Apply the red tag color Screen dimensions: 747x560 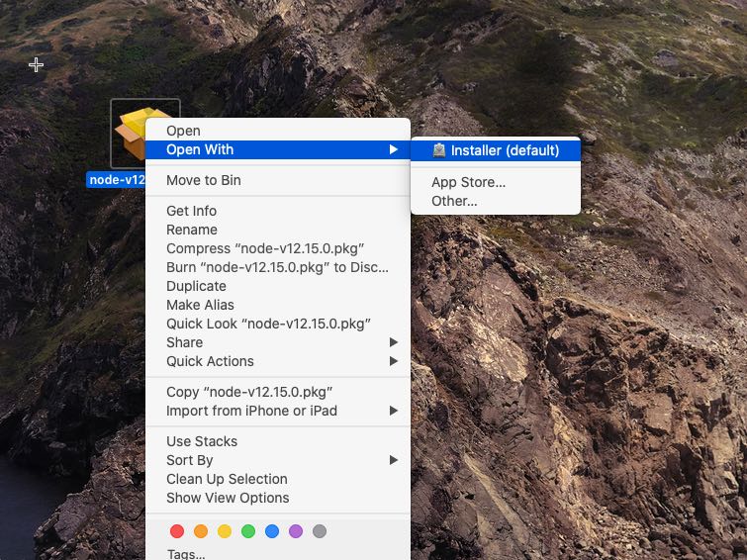[177, 531]
